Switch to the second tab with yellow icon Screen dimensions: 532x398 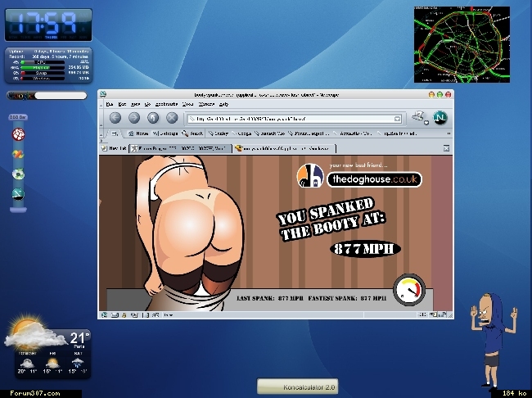[284, 148]
